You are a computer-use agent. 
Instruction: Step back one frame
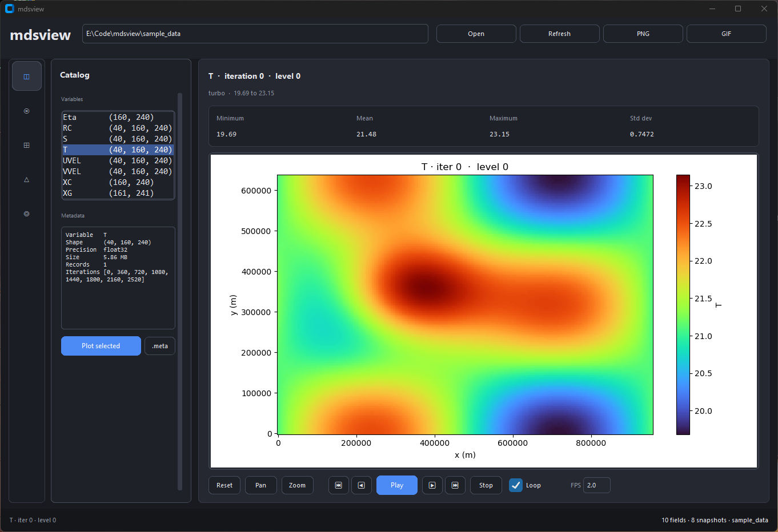click(362, 485)
